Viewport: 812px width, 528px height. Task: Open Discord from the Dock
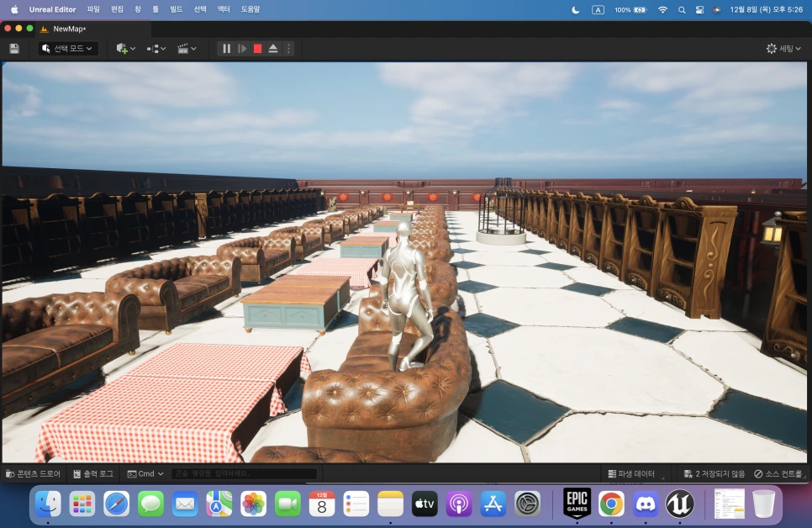tap(646, 504)
